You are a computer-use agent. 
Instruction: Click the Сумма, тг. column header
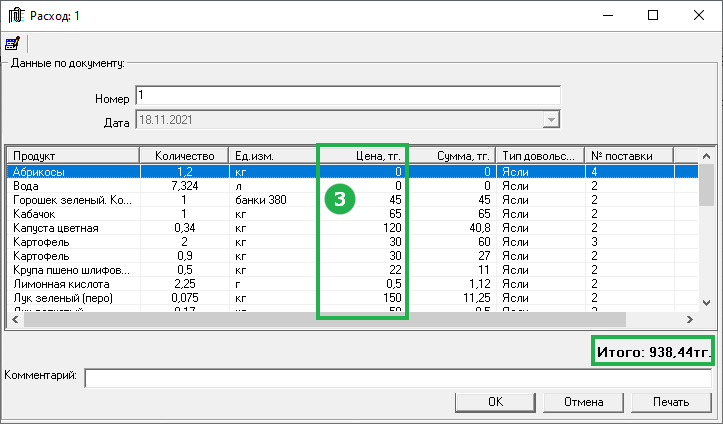pos(451,156)
